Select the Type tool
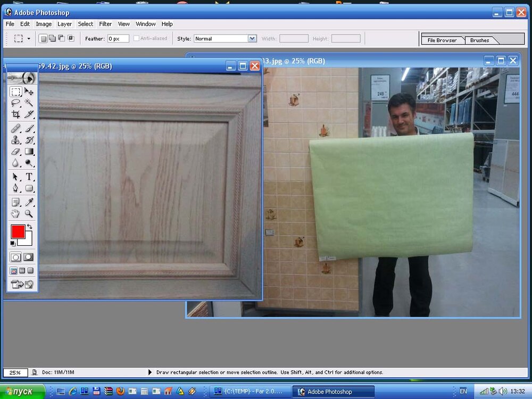This screenshot has height=399, width=532. pos(29,177)
